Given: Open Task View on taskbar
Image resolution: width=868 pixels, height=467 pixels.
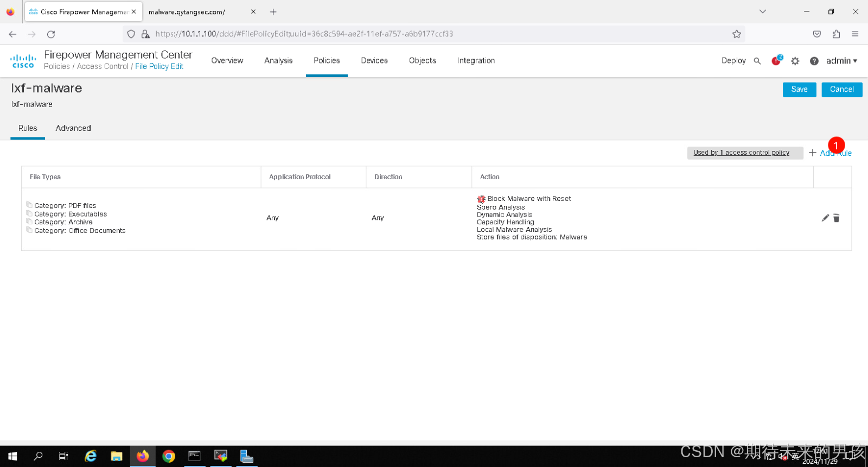Looking at the screenshot, I should pos(63,456).
